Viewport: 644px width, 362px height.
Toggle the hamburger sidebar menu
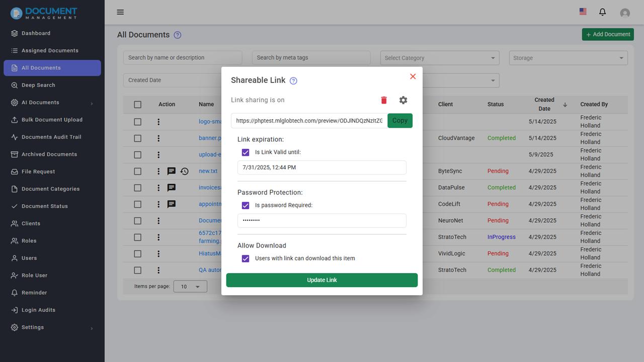120,12
